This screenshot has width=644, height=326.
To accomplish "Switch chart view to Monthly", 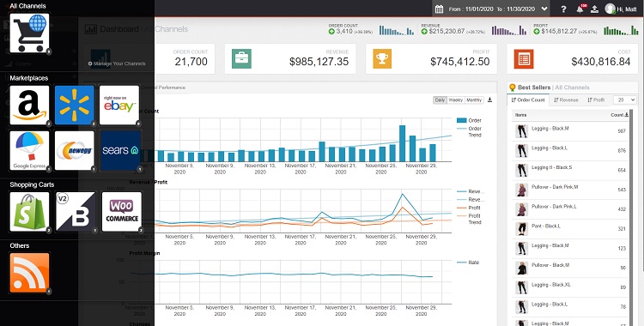I will tap(474, 100).
